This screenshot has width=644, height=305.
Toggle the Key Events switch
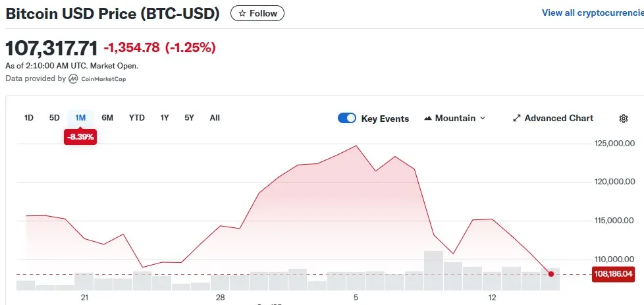tap(347, 119)
